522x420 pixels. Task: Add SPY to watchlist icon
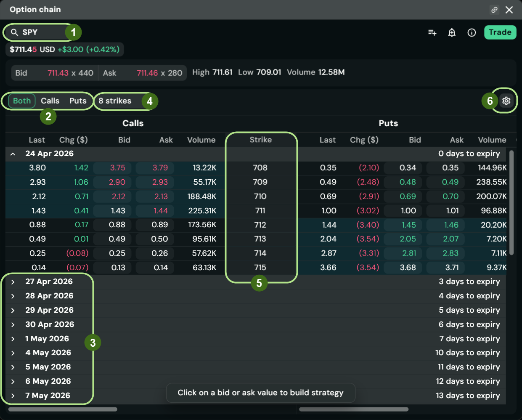[432, 32]
